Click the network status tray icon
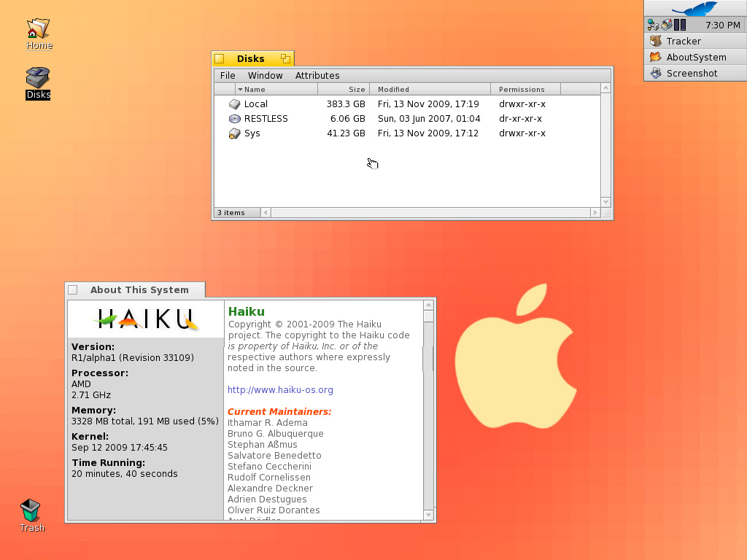This screenshot has height=560, width=747. (x=653, y=25)
